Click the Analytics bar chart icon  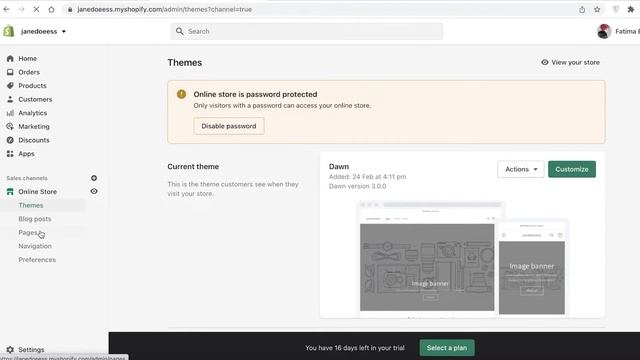point(10,113)
